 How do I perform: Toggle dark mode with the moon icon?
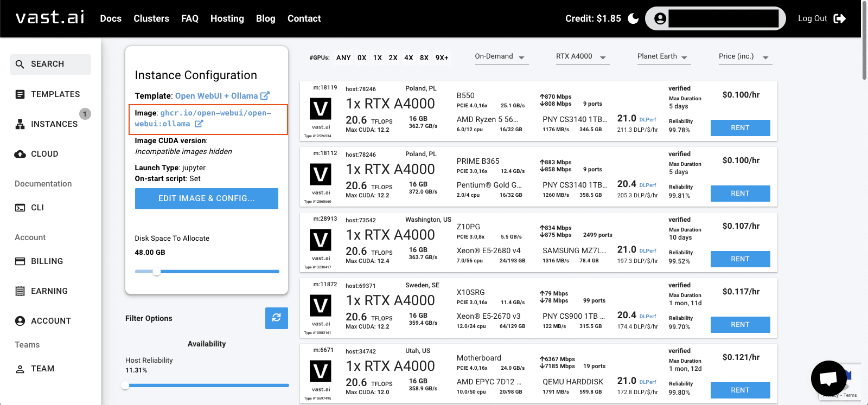click(x=633, y=18)
